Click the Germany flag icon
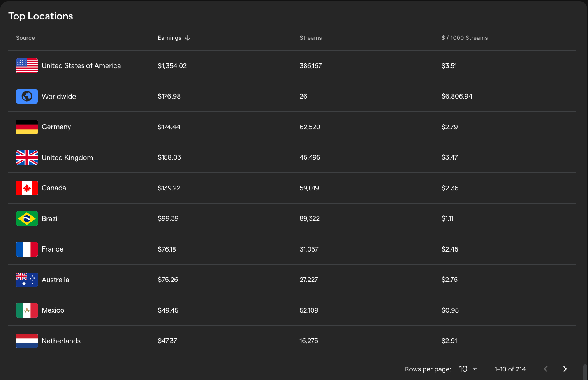Image resolution: width=588 pixels, height=380 pixels. [x=27, y=127]
